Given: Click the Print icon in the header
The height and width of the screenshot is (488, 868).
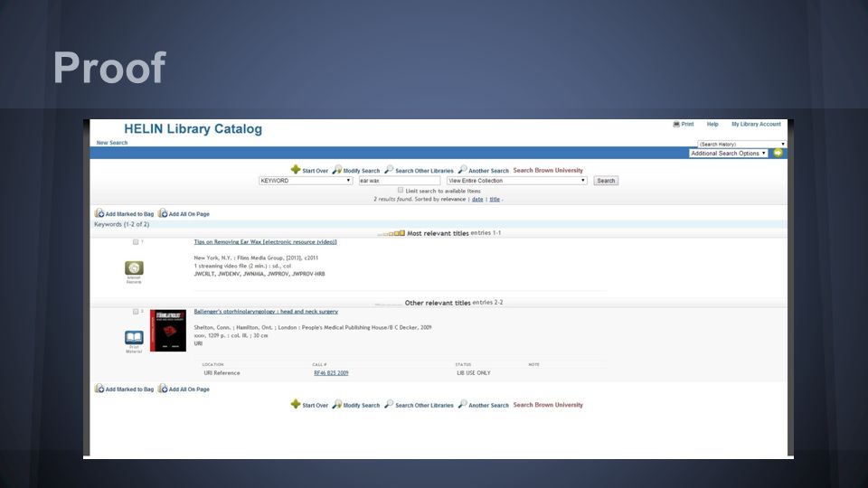Looking at the screenshot, I should coord(676,125).
